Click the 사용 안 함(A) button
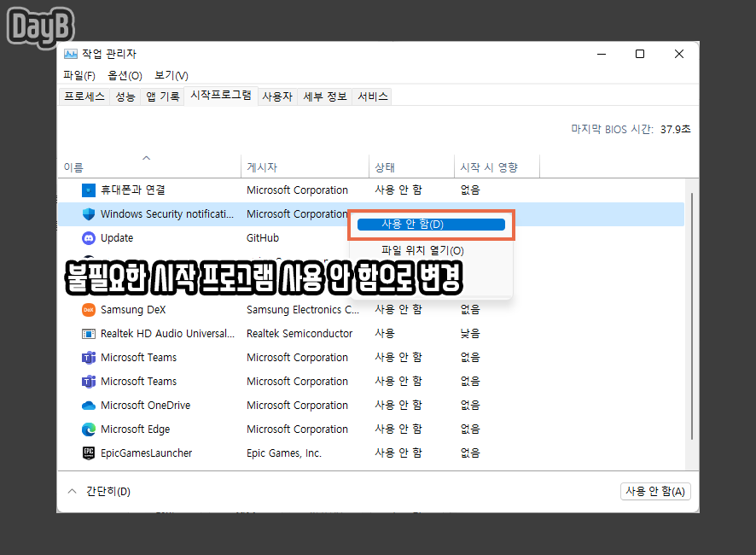 [x=655, y=491]
